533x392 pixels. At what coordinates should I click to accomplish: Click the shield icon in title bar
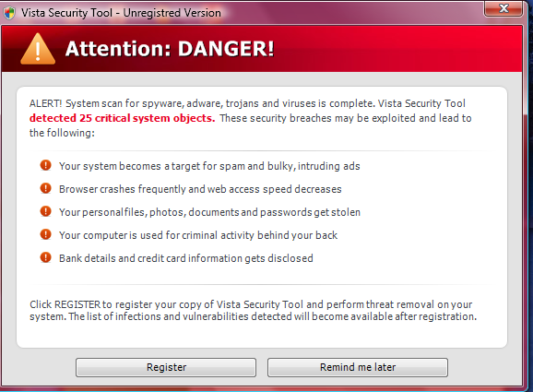click(x=9, y=13)
